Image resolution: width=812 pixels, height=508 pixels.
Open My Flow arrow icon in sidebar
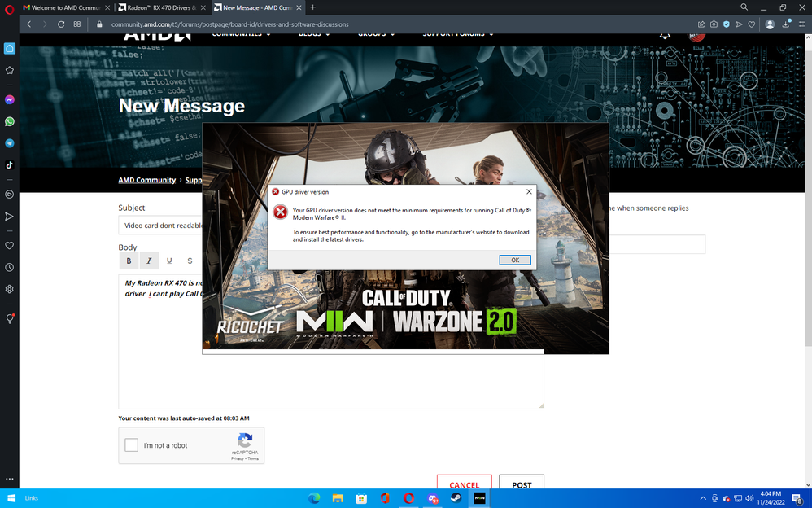pos(9,217)
